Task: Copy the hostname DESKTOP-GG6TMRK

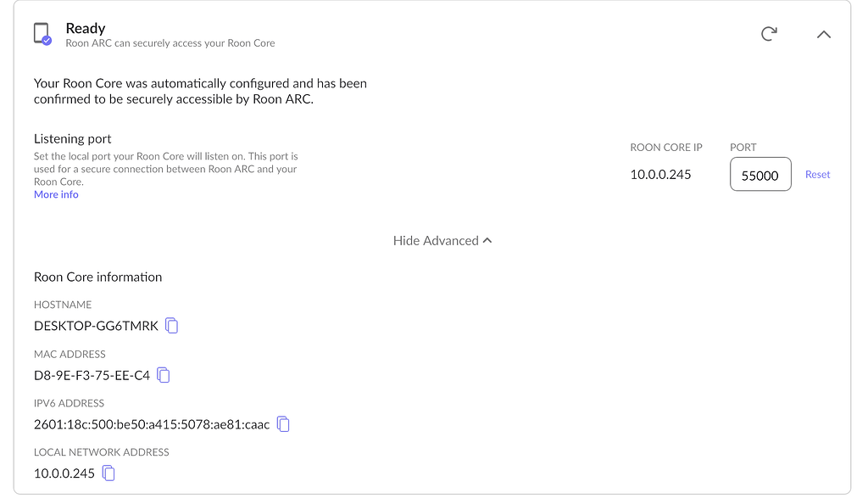Action: point(172,325)
